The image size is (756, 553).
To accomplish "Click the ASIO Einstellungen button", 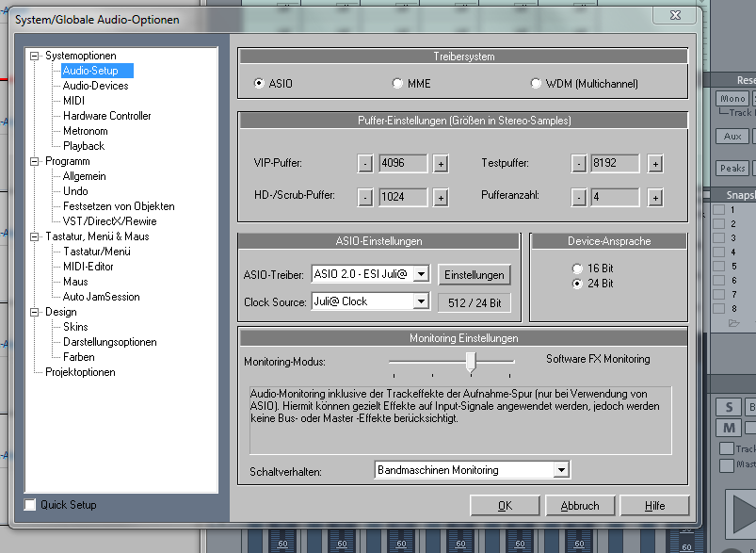I will [475, 274].
